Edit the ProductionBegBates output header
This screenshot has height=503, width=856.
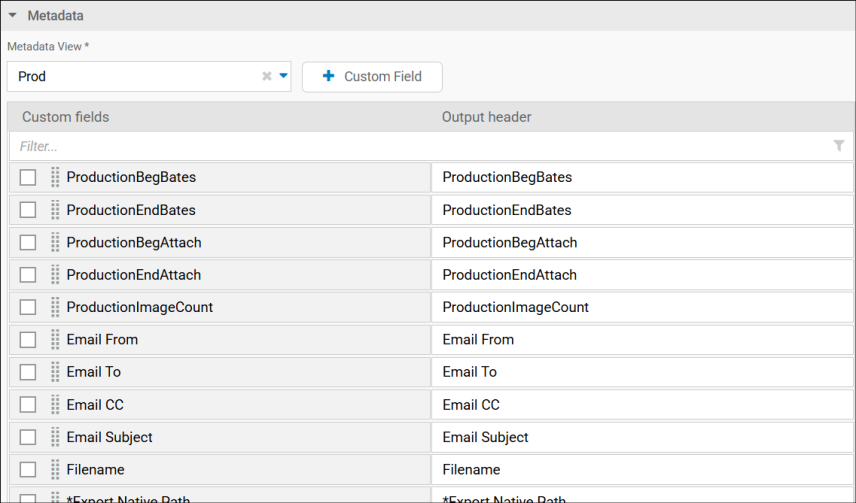coord(642,177)
